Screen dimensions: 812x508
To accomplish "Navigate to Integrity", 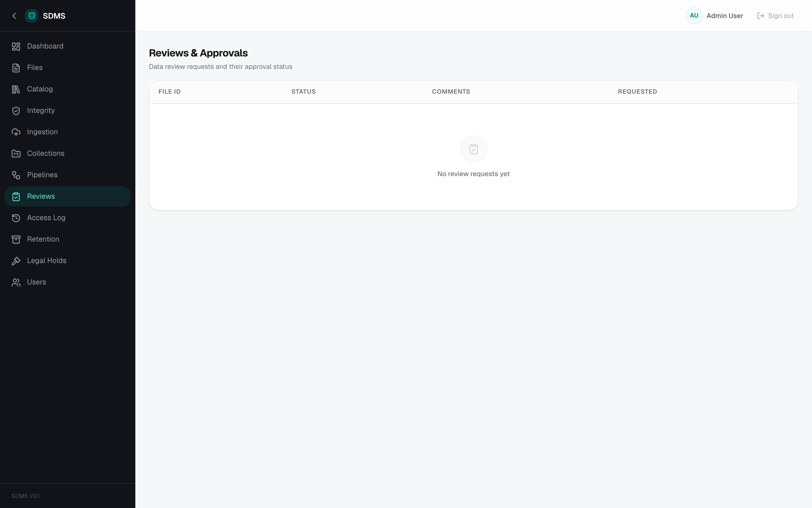I will click(67, 111).
